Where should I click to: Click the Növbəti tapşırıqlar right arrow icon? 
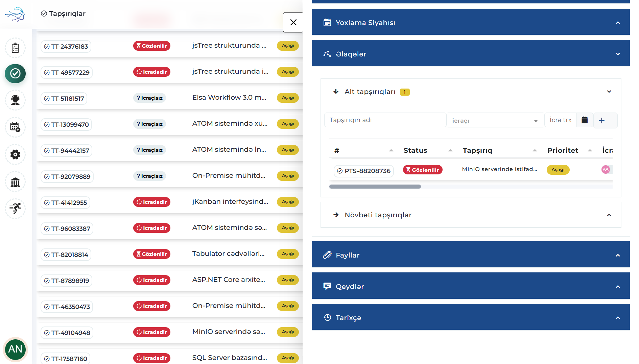point(336,215)
